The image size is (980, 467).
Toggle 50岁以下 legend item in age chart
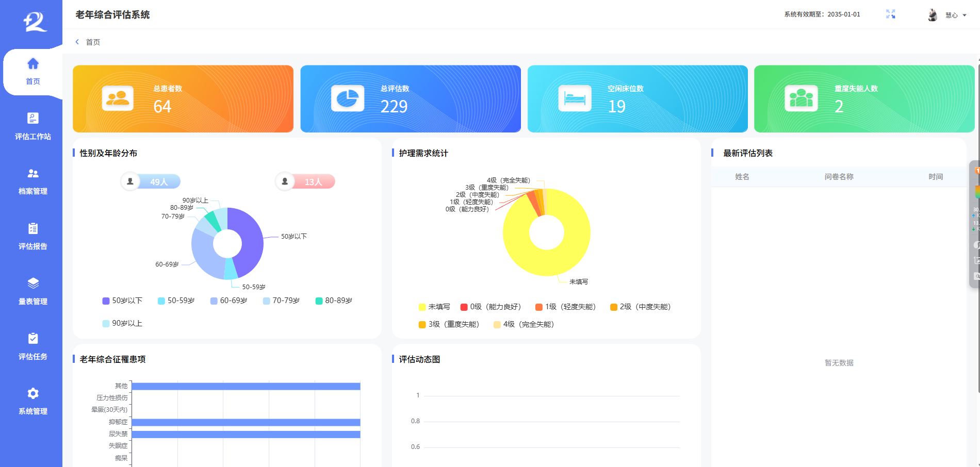coord(122,301)
